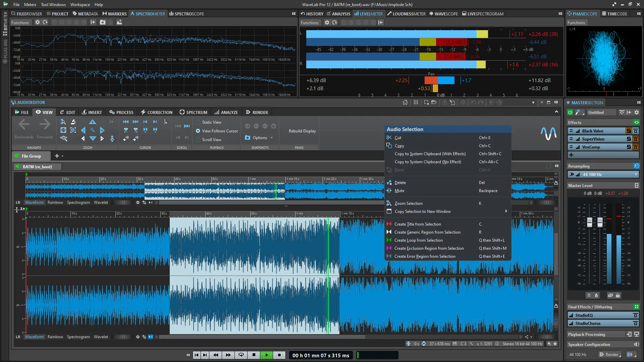Click the Home icon in Audio Editor
Viewport: 644px width, 362px height.
405,103
